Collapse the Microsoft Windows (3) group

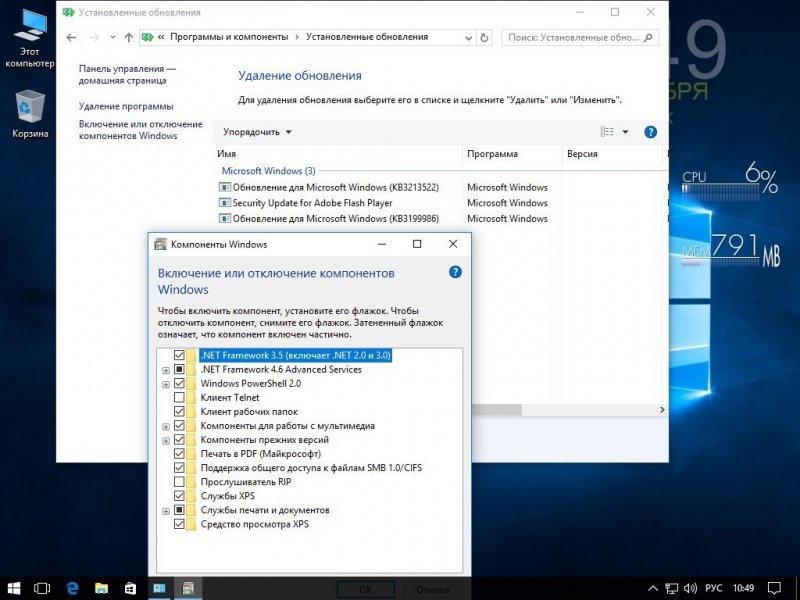pyautogui.click(x=268, y=170)
